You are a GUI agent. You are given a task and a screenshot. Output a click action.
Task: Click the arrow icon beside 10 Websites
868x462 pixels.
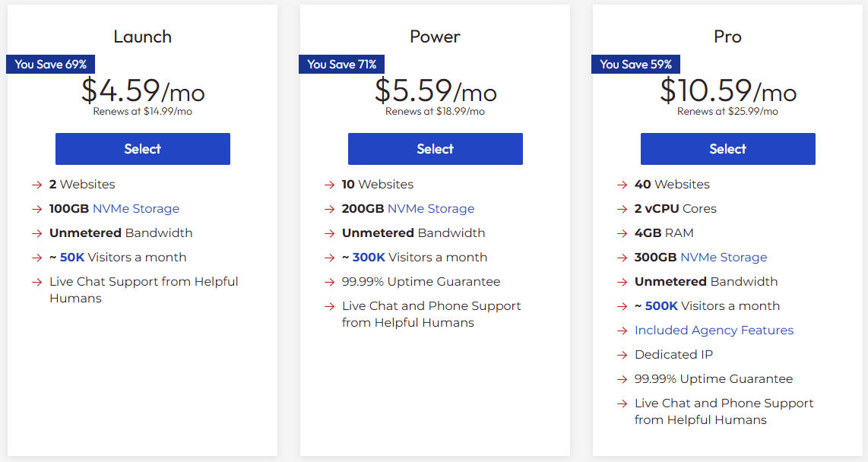click(x=330, y=185)
